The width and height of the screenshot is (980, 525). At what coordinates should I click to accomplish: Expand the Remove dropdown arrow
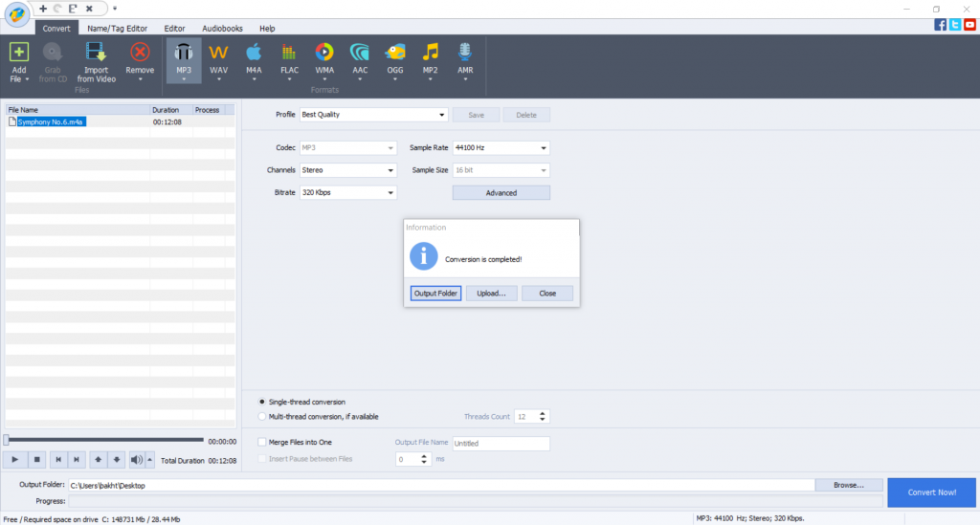pos(140,80)
